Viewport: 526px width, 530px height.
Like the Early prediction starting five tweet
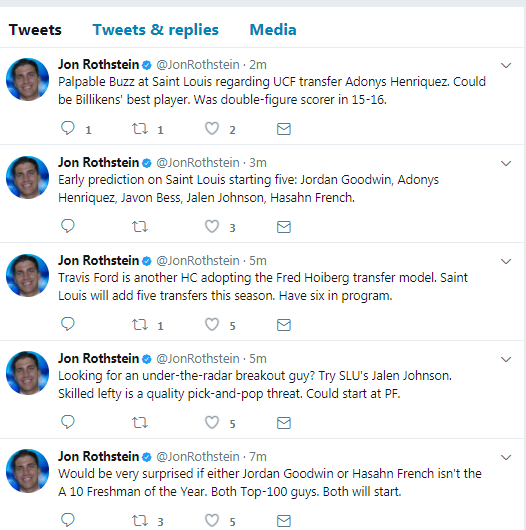click(x=212, y=226)
